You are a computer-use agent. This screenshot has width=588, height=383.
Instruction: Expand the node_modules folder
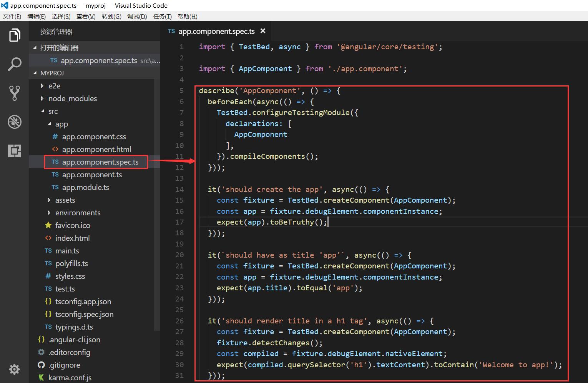coord(91,98)
